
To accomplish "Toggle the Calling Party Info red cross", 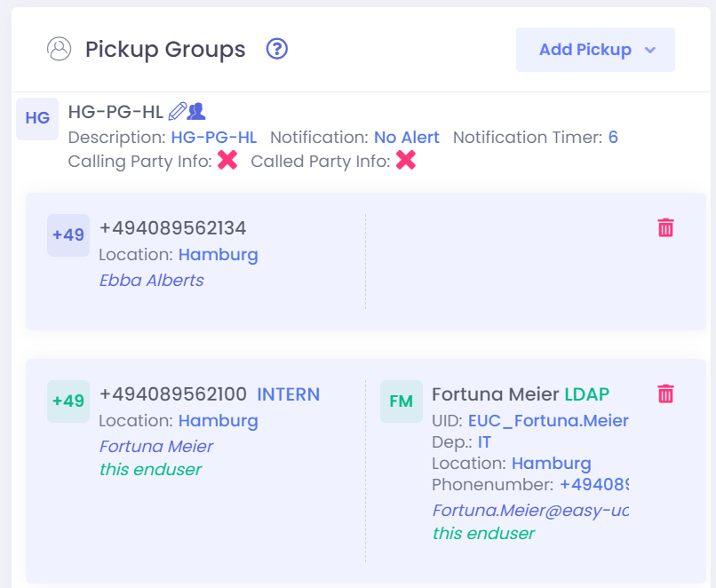I will 227,161.
